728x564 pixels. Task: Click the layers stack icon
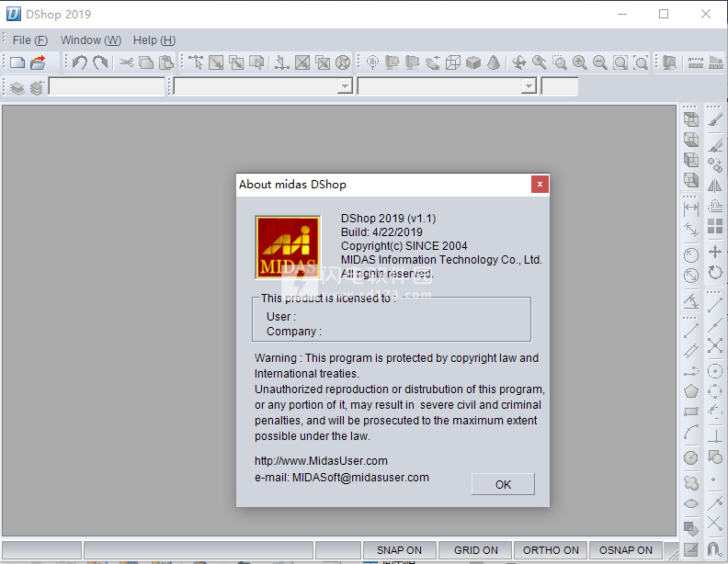click(17, 87)
